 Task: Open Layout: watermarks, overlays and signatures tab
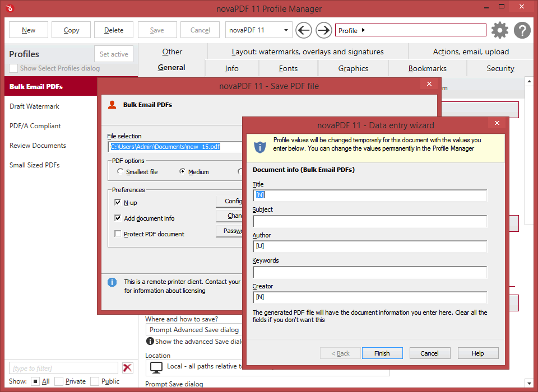point(308,52)
